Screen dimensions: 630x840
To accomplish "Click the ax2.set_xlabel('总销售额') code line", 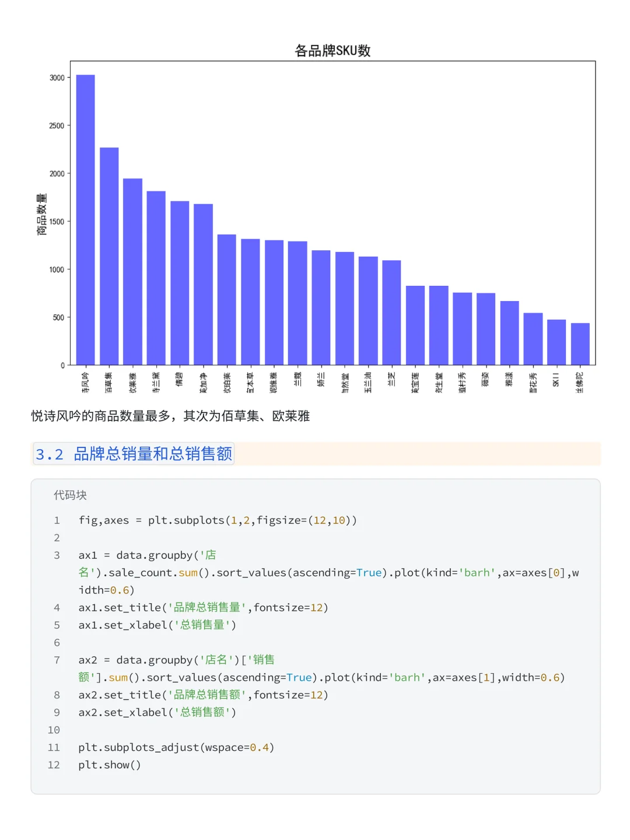I will pos(157,712).
